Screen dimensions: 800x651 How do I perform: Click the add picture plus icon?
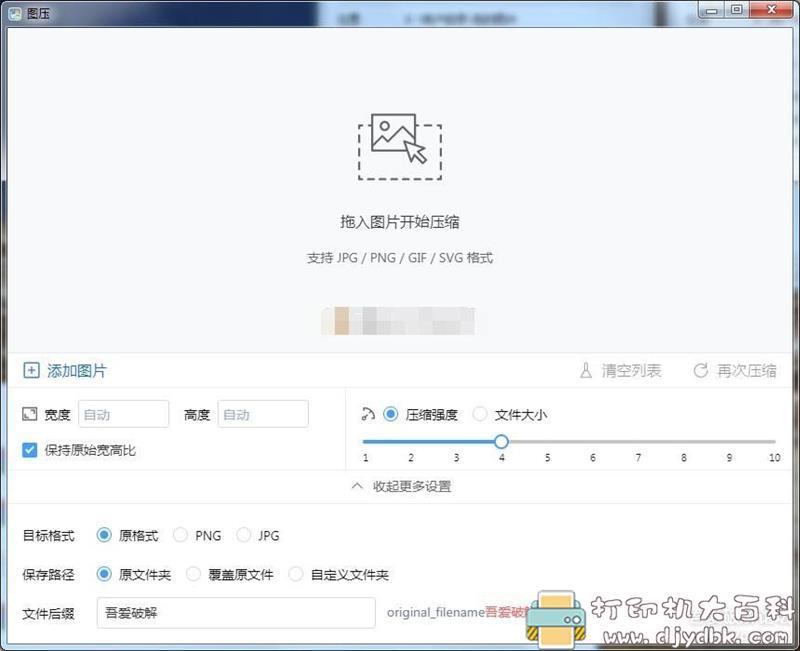(x=31, y=370)
